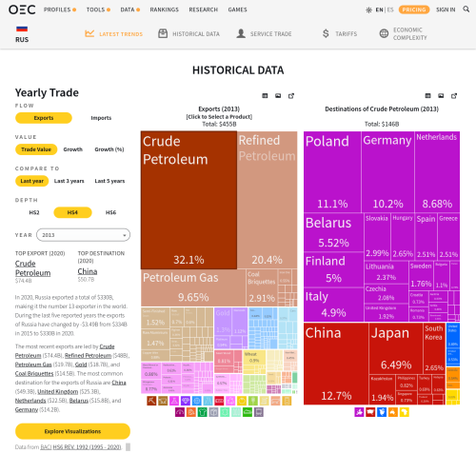Image resolution: width=476 pixels, height=454 pixels.
Task: Switch to Tariffs tab
Action: (340, 33)
